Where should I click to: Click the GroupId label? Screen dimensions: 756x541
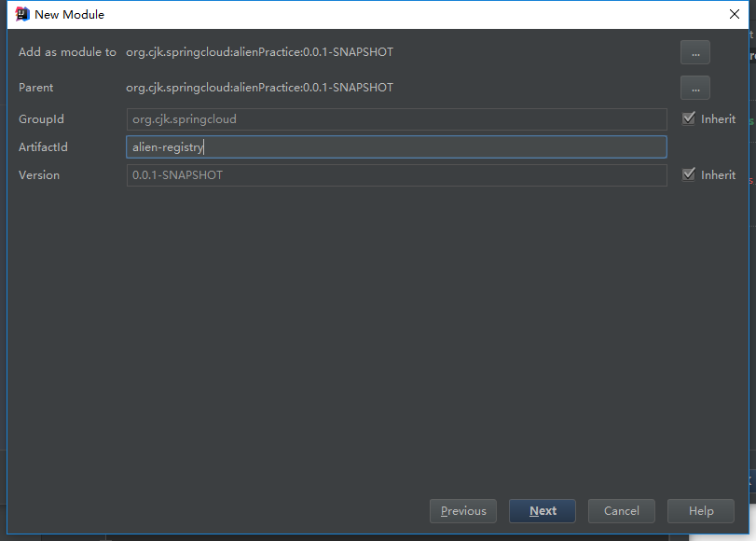41,119
